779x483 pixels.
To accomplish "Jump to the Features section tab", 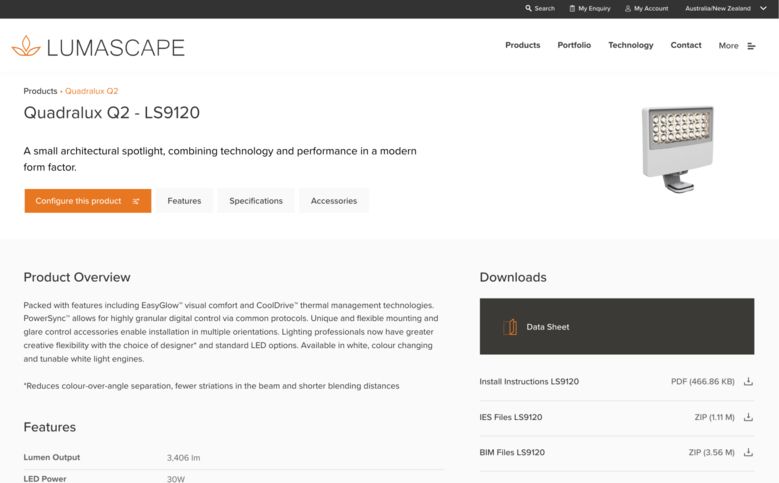I will pyautogui.click(x=184, y=201).
